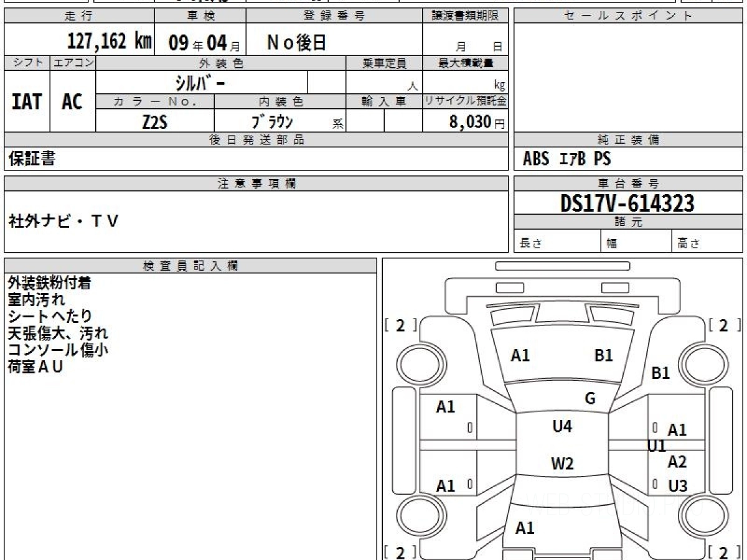Click the 内装色 header
The height and width of the screenshot is (560, 747).
[280, 101]
